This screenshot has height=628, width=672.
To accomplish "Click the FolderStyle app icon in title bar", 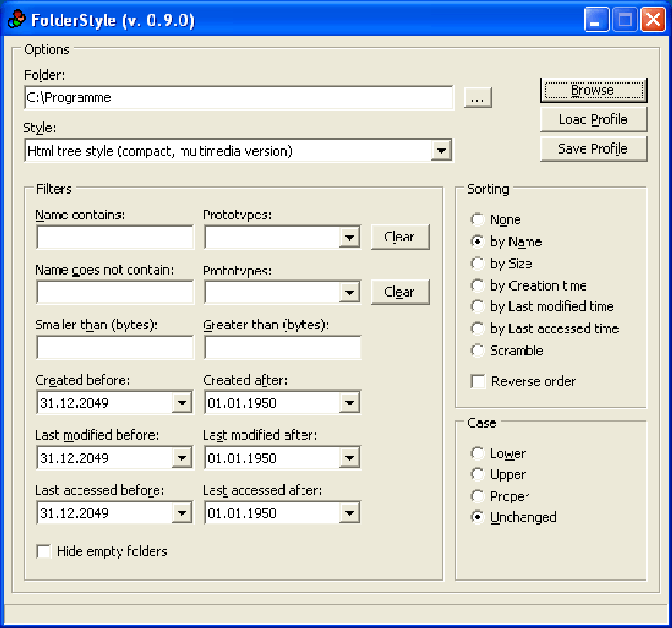I will 17,20.
